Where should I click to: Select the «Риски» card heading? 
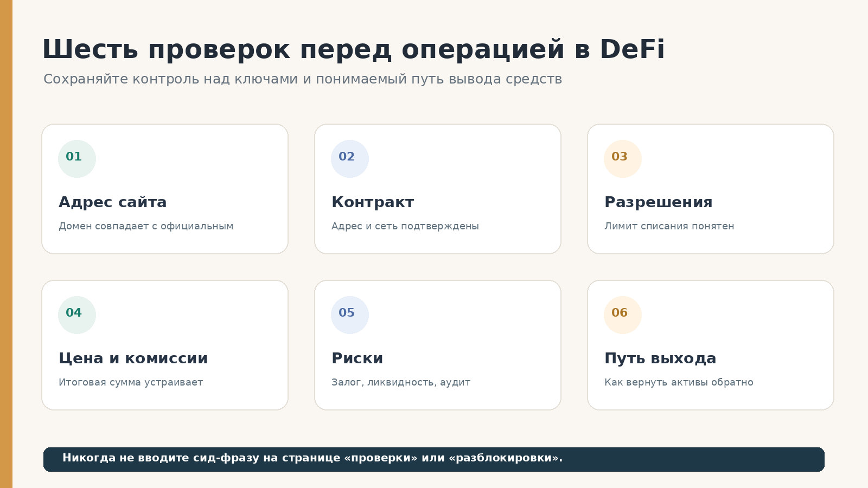pos(358,358)
